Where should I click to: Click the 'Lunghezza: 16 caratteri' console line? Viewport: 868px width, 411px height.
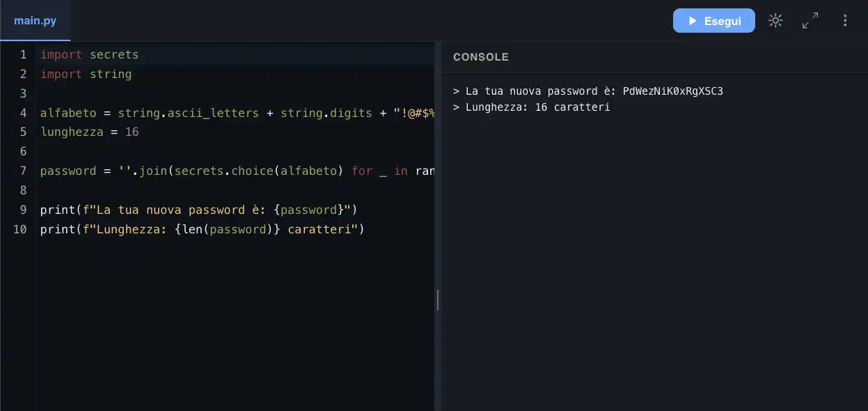tap(537, 107)
